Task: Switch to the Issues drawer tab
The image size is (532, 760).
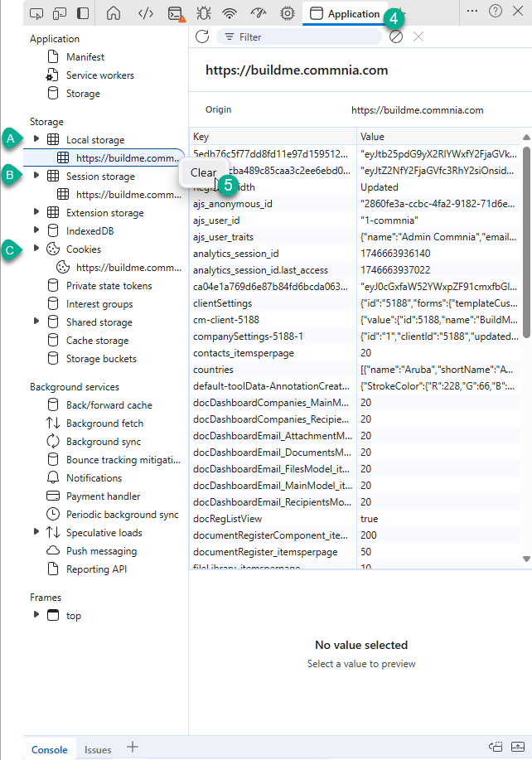Action: click(98, 749)
